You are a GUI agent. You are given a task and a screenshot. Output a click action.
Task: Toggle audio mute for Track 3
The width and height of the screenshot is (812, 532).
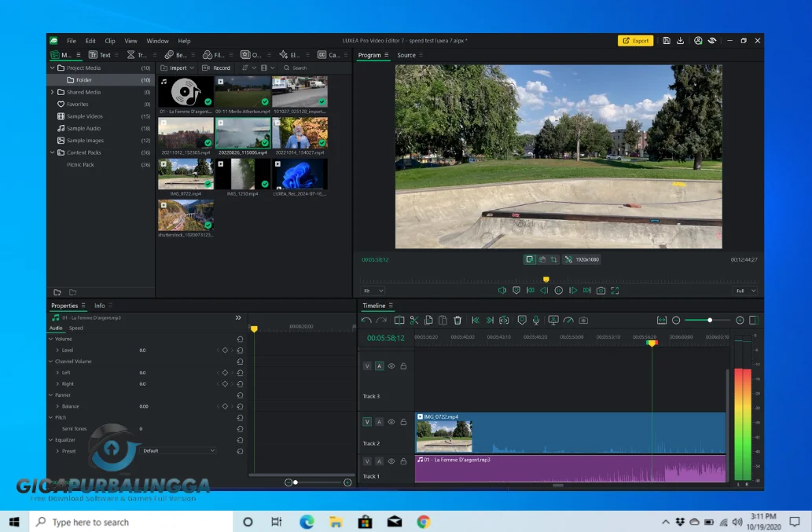pyautogui.click(x=380, y=366)
